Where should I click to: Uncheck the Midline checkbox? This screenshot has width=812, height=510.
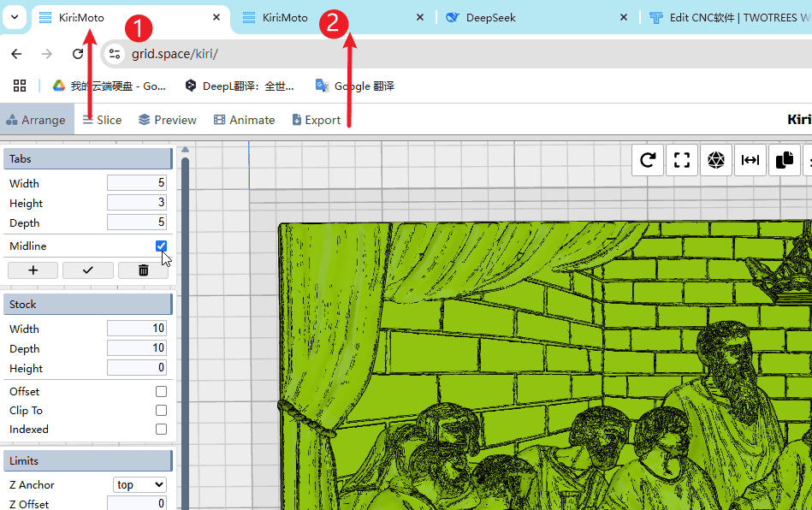(x=161, y=246)
